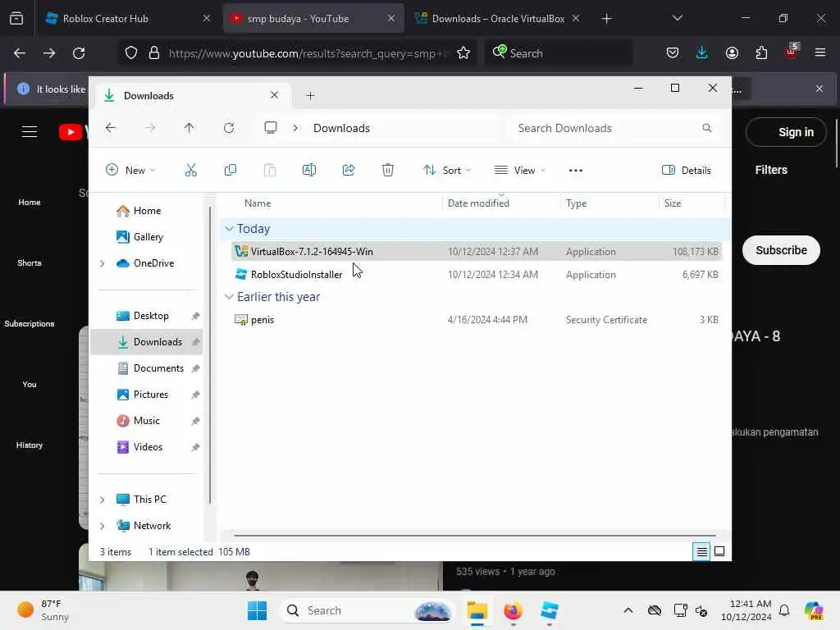Reload the YouTube page in Firefox
Image resolution: width=840 pixels, height=630 pixels.
point(79,53)
